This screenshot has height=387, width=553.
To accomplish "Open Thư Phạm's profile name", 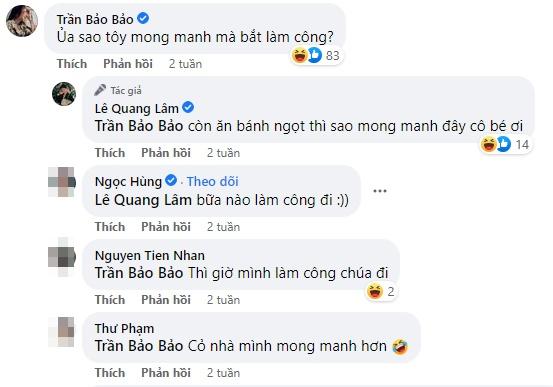I will pos(124,328).
